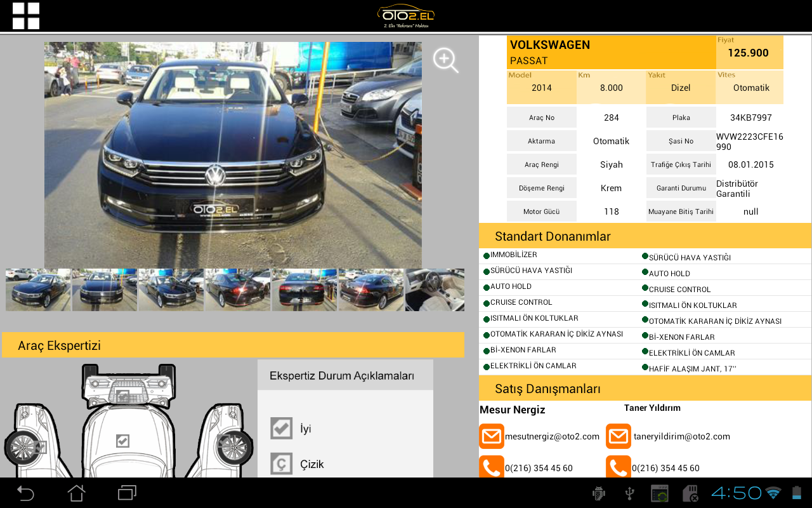Screen dimensions: 812x508
Task: Tap the Km 8.000 cell
Action: pos(612,87)
